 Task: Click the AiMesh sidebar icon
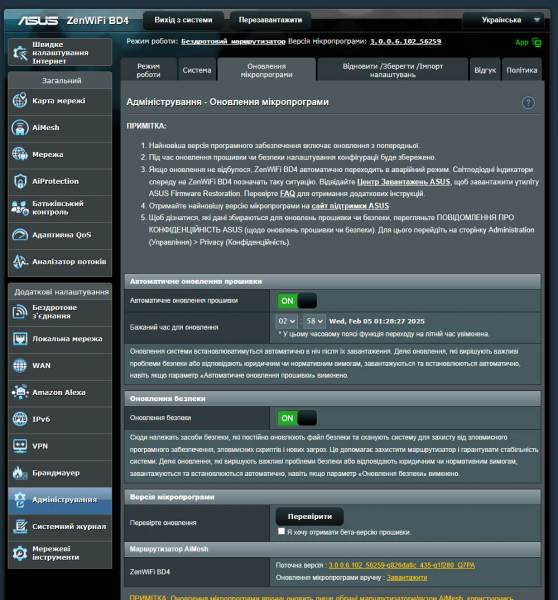20,127
